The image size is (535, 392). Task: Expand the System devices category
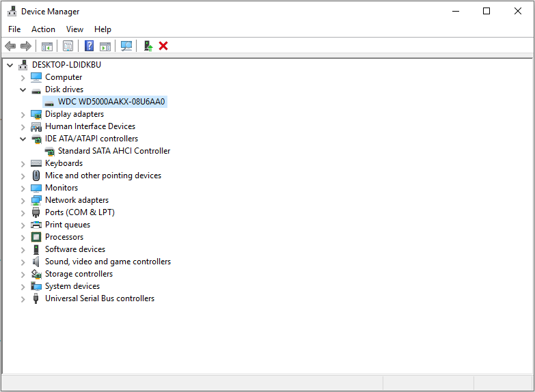point(23,287)
